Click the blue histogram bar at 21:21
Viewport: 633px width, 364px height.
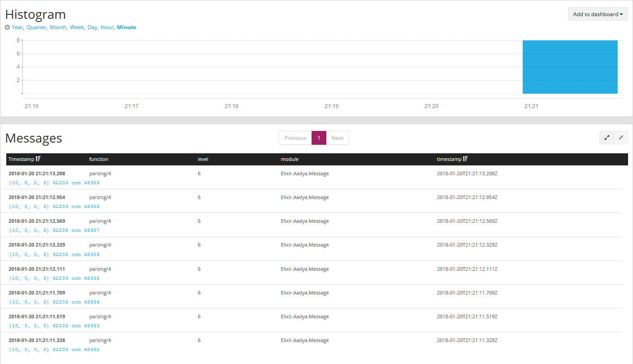click(570, 67)
